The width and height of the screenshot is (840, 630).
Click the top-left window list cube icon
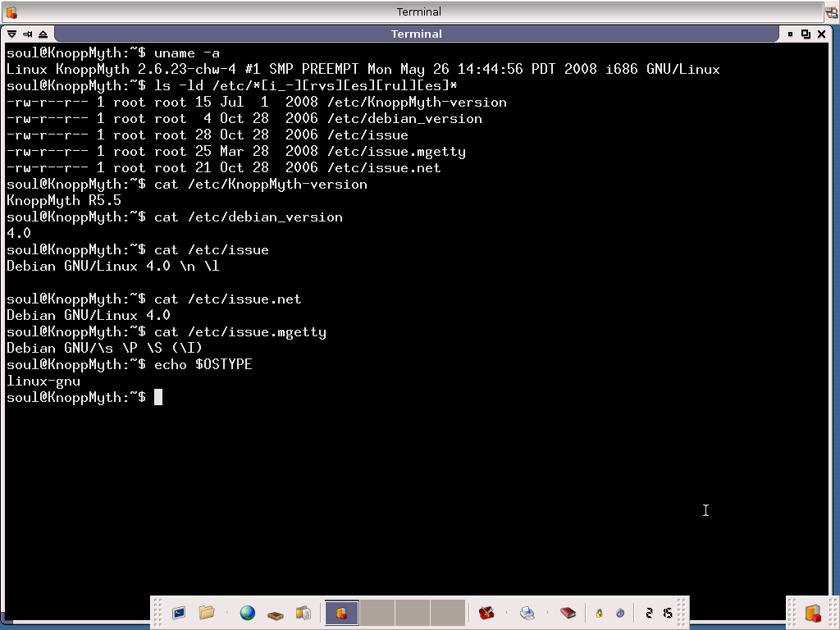[11, 11]
